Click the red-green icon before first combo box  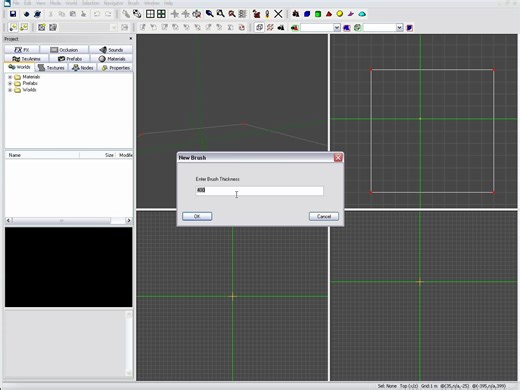click(x=294, y=28)
